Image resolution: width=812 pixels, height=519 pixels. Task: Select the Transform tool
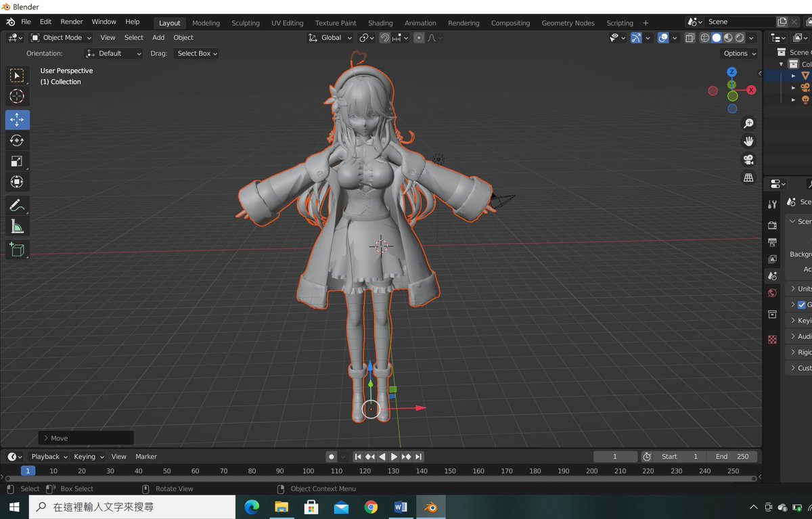coord(17,182)
